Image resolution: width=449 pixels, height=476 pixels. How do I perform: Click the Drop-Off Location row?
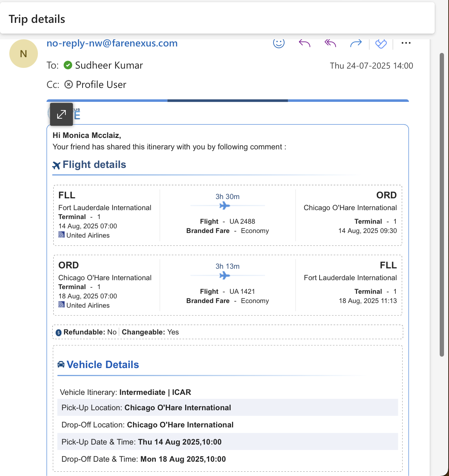pos(227,425)
